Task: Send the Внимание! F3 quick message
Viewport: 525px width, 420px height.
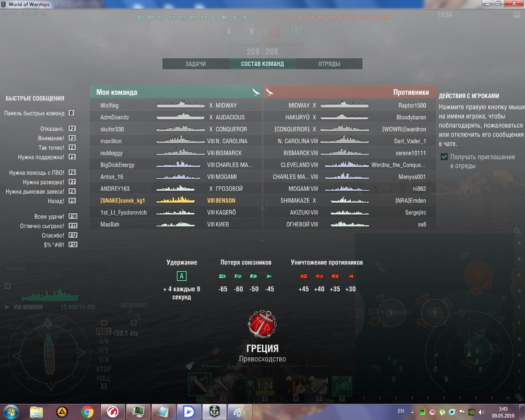Action: click(57, 138)
